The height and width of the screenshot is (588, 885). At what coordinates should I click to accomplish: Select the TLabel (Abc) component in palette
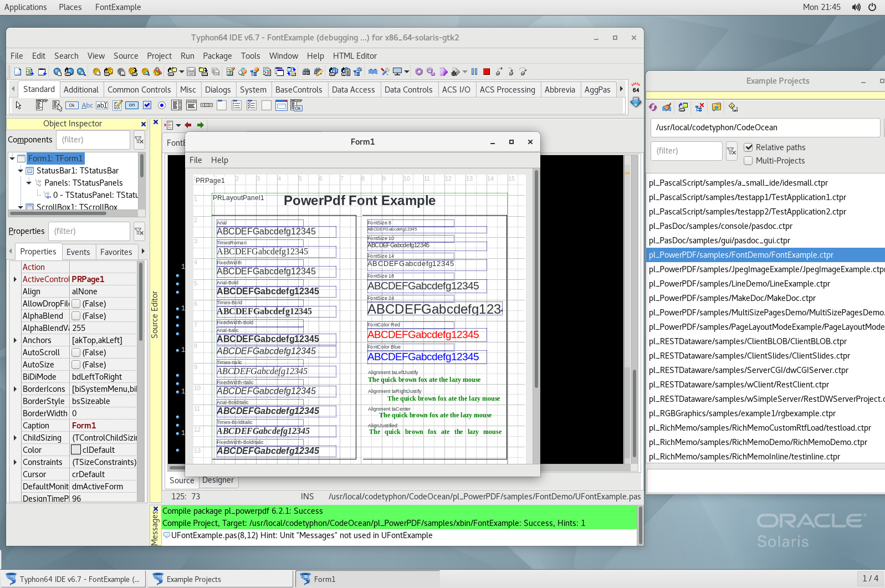click(x=88, y=105)
